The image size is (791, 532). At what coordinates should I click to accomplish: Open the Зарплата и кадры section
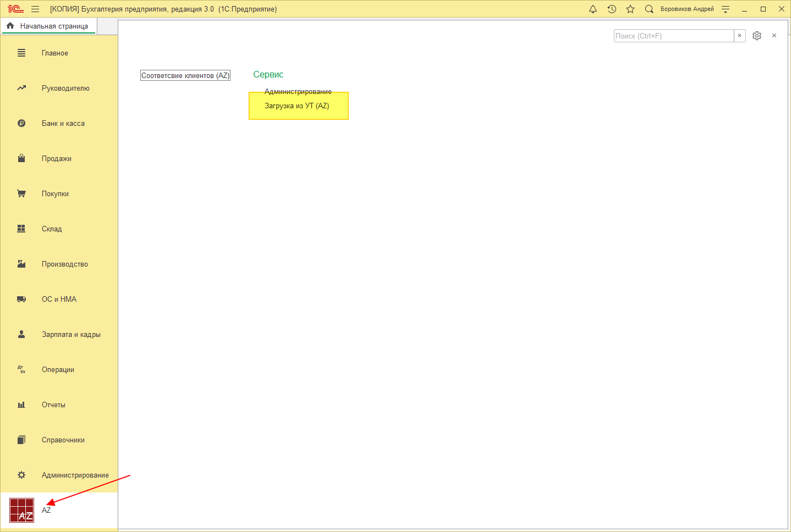pyautogui.click(x=71, y=335)
